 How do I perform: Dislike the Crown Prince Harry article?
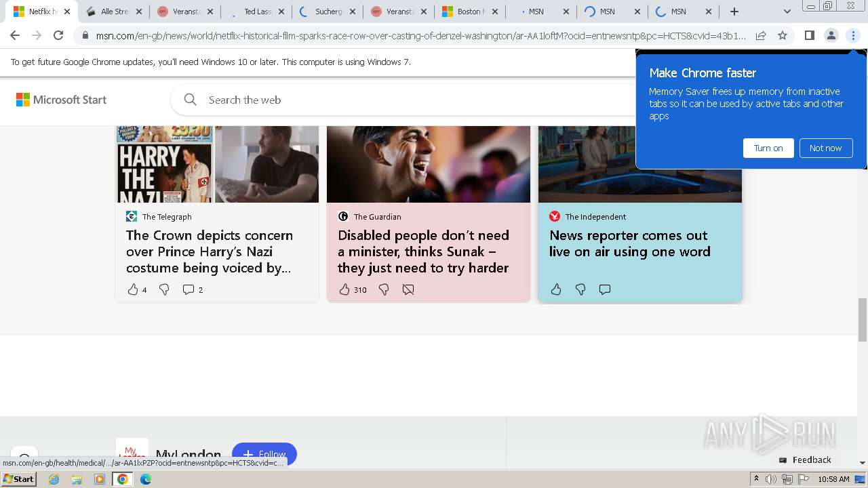click(x=164, y=289)
